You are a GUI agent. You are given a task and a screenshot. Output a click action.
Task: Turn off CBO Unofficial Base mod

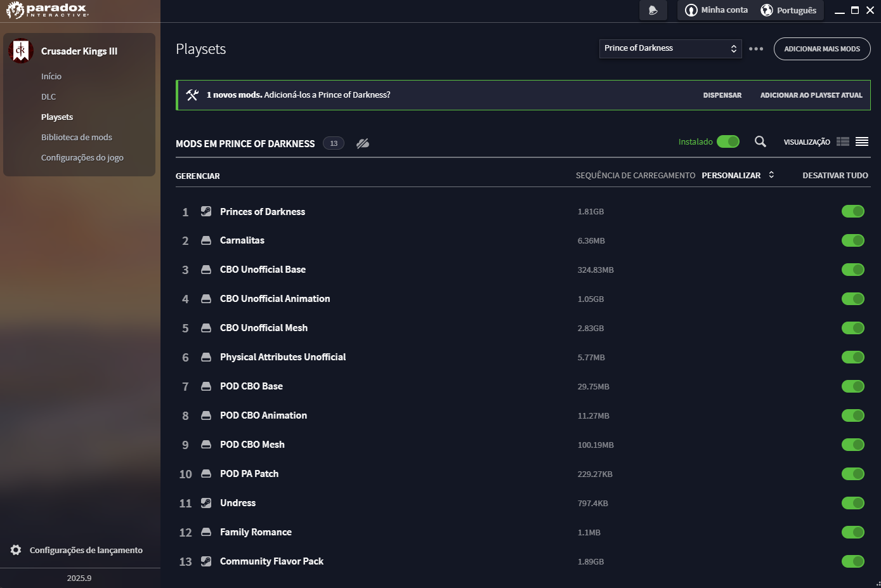(x=853, y=270)
